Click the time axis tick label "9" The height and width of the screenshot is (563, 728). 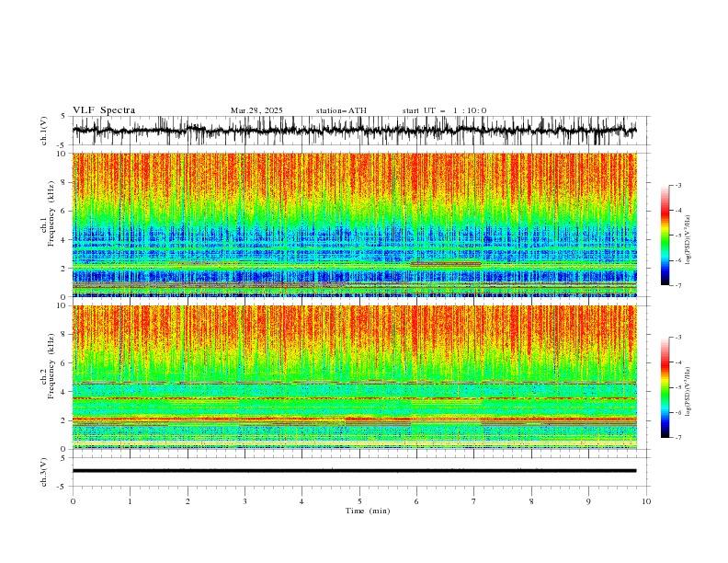(588, 501)
